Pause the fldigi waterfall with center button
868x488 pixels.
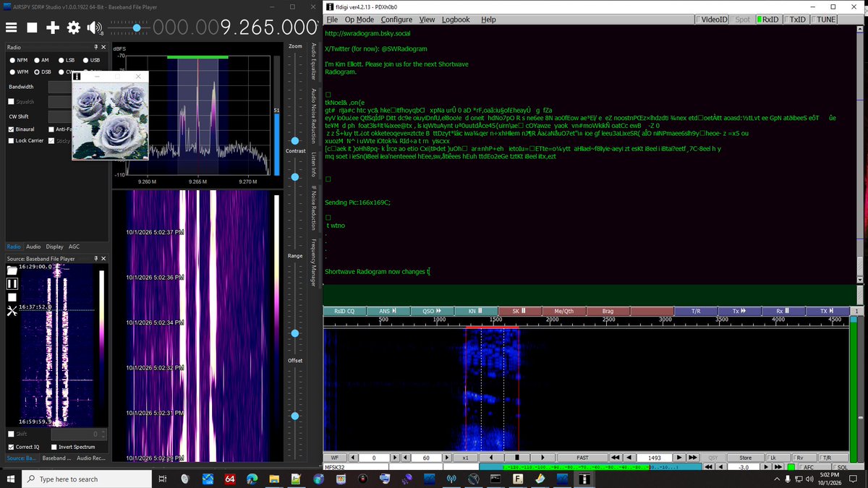(517, 458)
